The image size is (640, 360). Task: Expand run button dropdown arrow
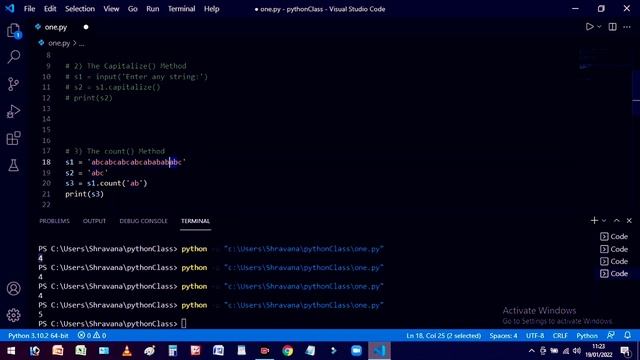(x=599, y=27)
